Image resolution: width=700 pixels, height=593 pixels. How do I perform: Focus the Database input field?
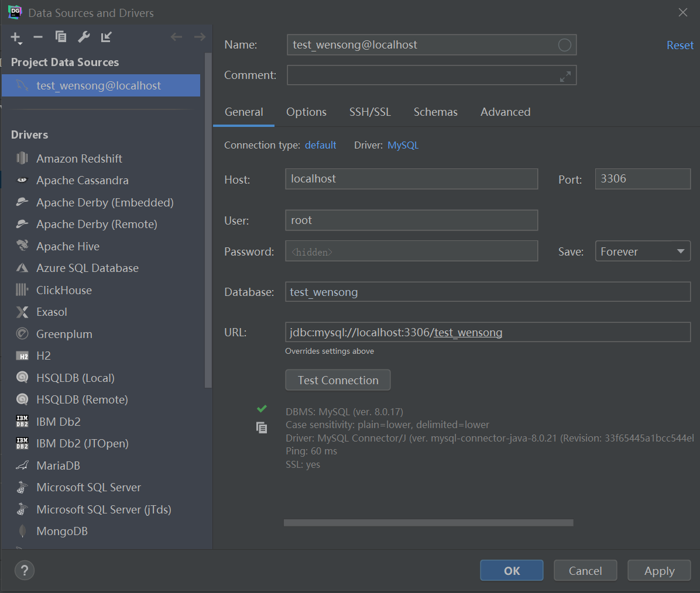[x=488, y=292]
